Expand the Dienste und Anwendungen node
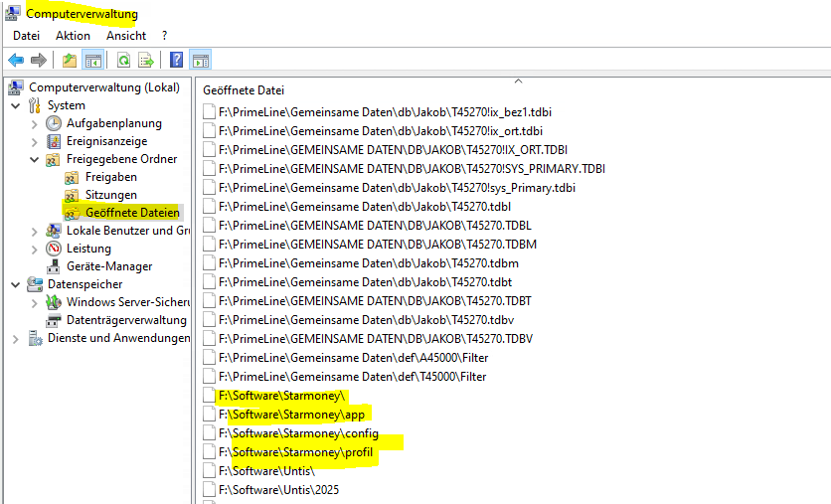831x504 pixels. (x=16, y=339)
